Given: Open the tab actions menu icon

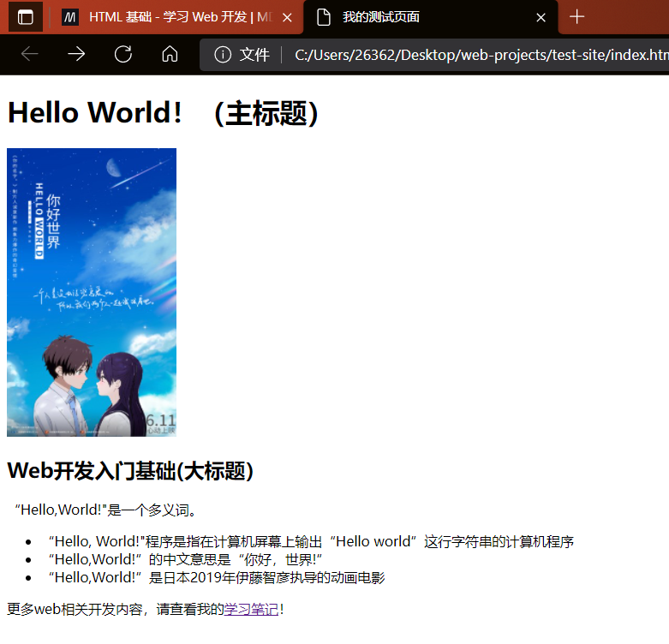Looking at the screenshot, I should pos(25,17).
